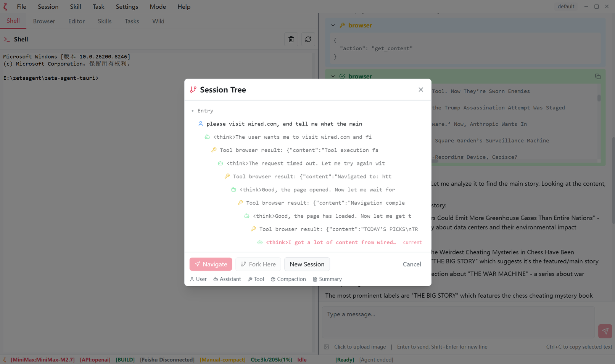Image resolution: width=615 pixels, height=364 pixels.
Task: Send the message using the send arrow icon
Action: click(x=605, y=331)
